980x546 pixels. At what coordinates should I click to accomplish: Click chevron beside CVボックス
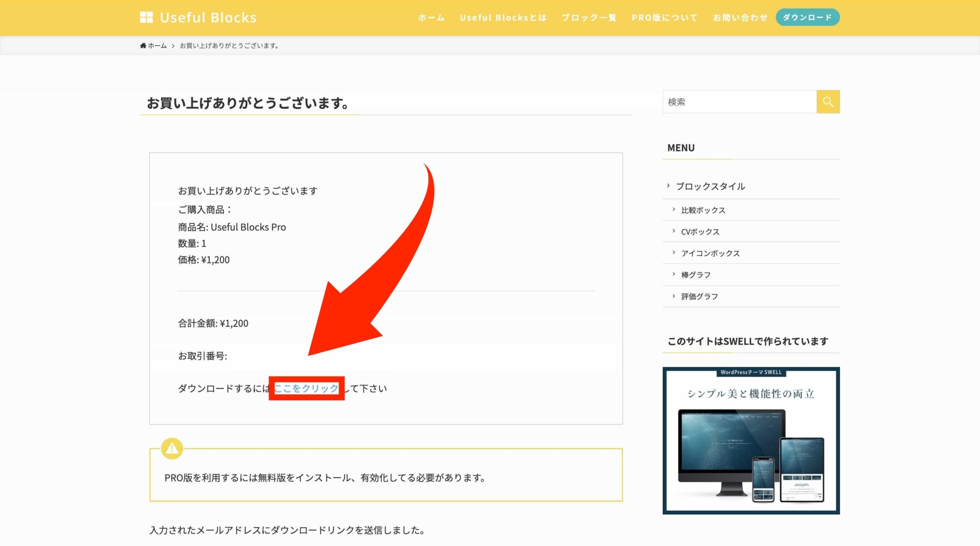[674, 231]
